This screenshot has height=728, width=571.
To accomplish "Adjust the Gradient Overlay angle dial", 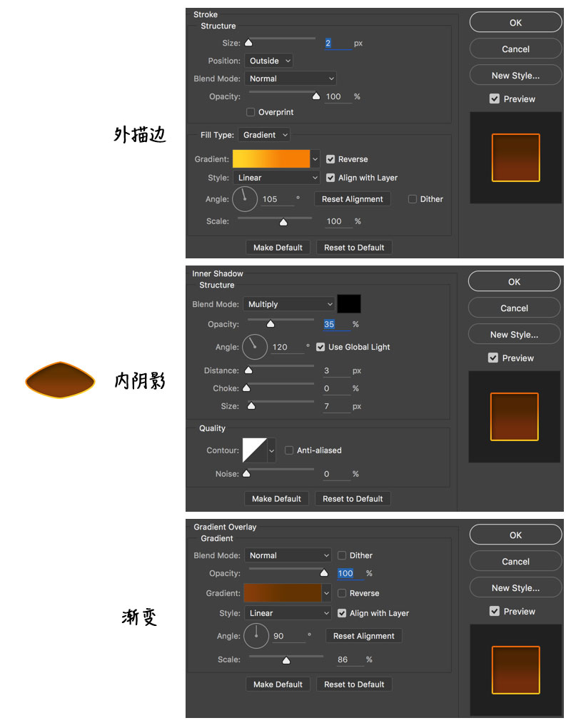I will point(256,636).
